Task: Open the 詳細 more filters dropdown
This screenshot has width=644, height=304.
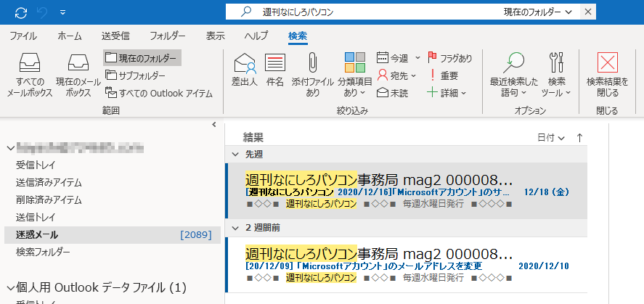Action: coord(447,94)
